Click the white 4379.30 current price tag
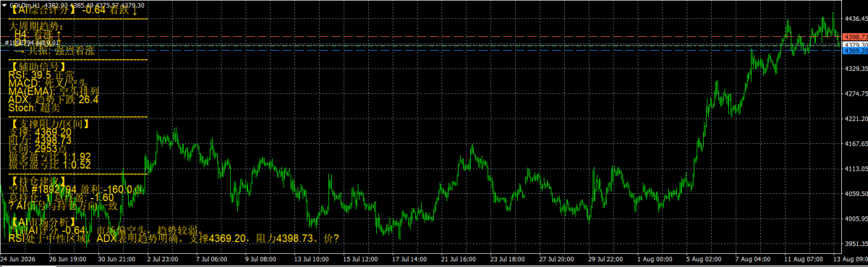Viewport: 868px width, 267px height. point(855,44)
